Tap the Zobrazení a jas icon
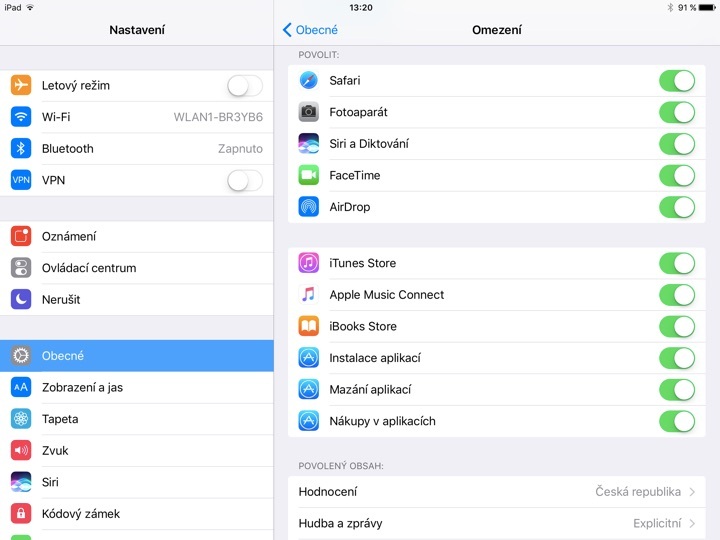The image size is (720, 540). pos(21,388)
